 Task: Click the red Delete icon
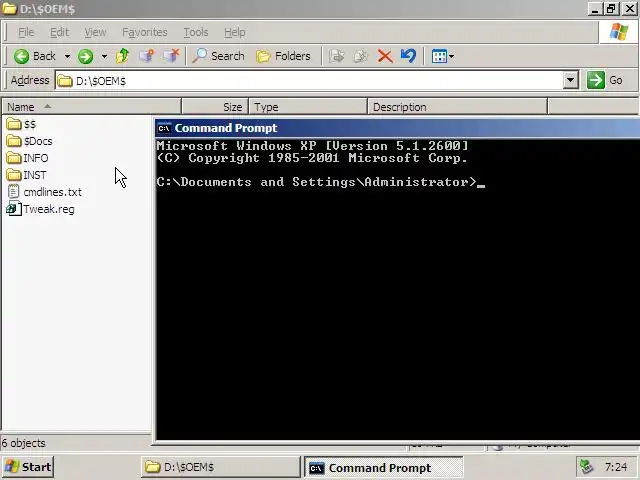pos(385,56)
